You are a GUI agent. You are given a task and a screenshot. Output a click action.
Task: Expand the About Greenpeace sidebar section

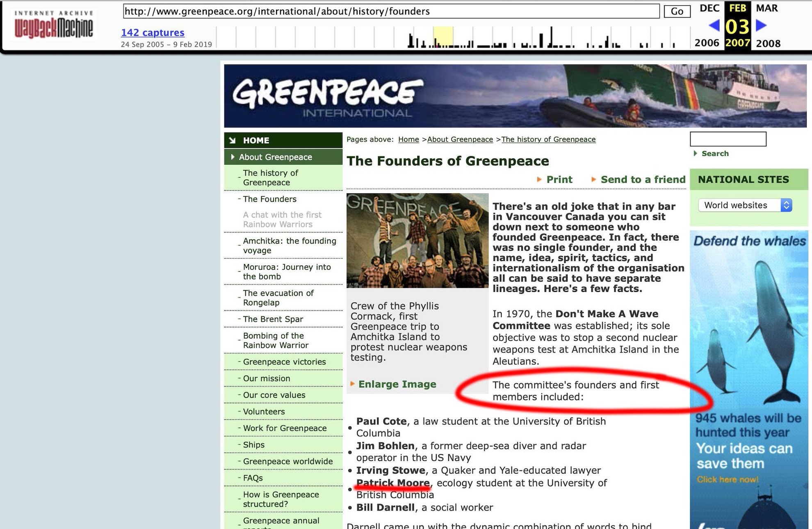[x=283, y=157]
